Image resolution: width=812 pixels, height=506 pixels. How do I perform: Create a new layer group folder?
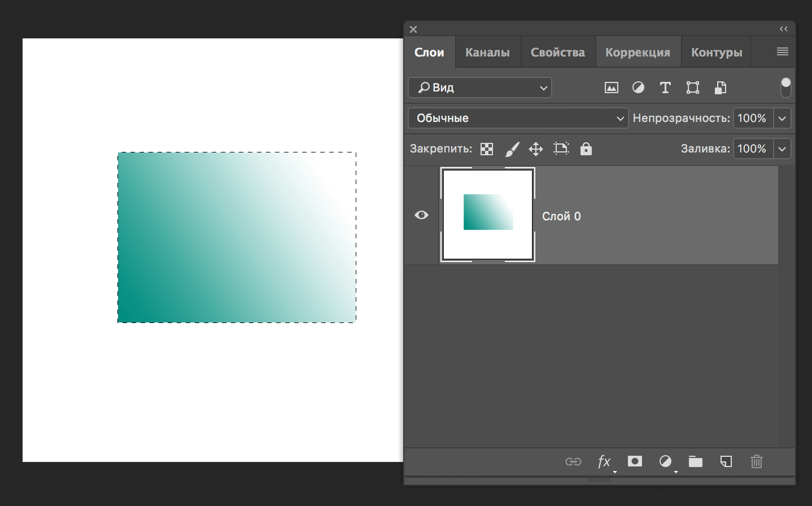pyautogui.click(x=695, y=462)
